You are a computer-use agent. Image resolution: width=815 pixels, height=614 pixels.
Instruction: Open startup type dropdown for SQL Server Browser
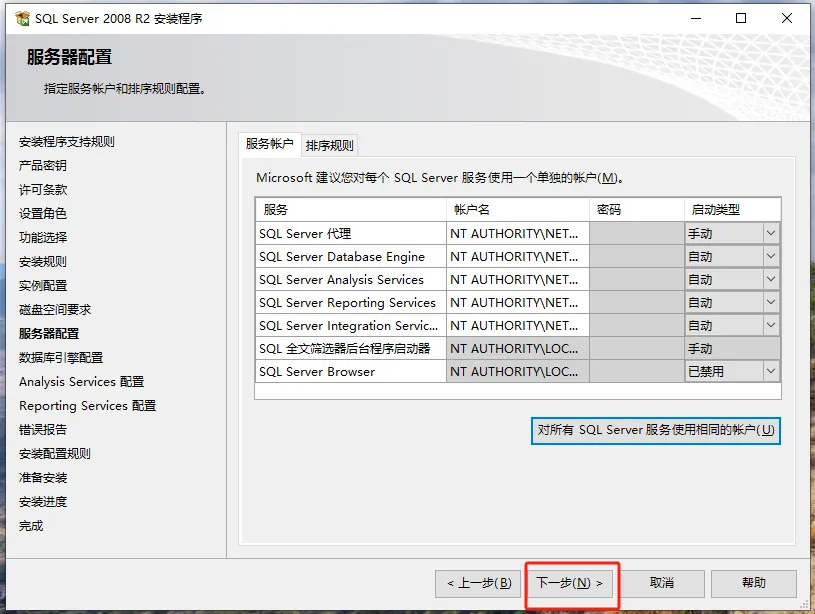coord(771,371)
